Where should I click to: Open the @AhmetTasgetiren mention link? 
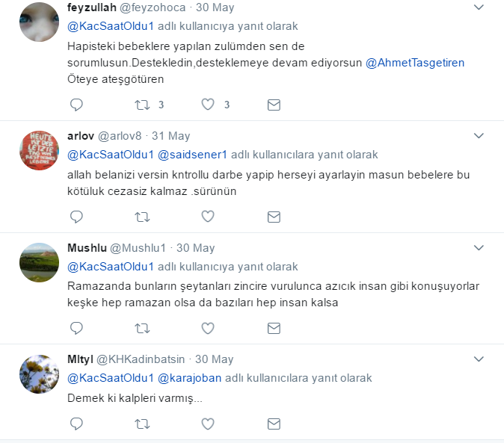coord(415,63)
